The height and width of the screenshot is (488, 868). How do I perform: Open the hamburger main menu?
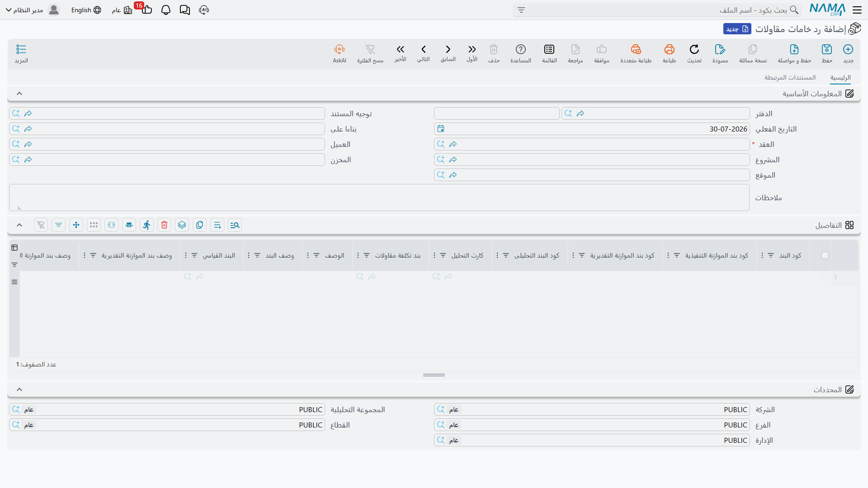(857, 10)
